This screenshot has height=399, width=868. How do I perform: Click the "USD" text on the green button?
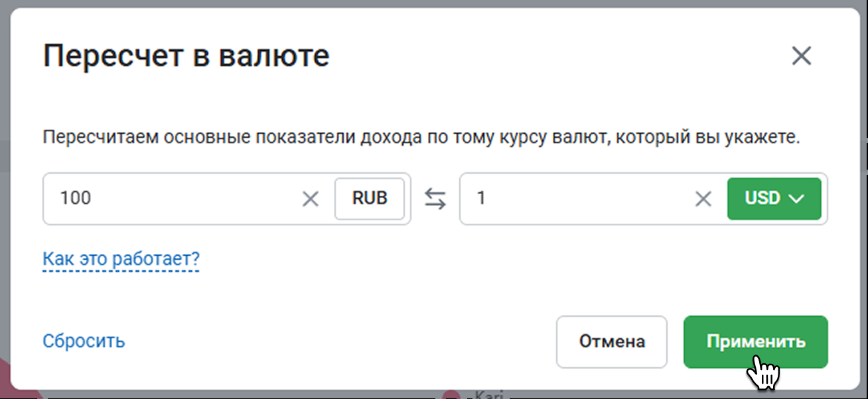[762, 198]
